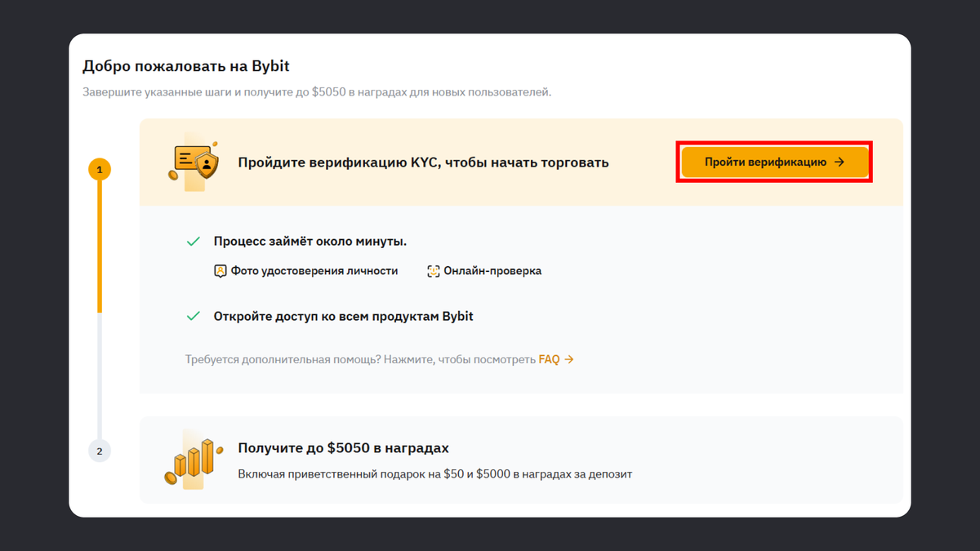Viewport: 980px width, 551px height.
Task: Click the 'Пройдите верификацию KYC' step header
Action: [x=423, y=162]
